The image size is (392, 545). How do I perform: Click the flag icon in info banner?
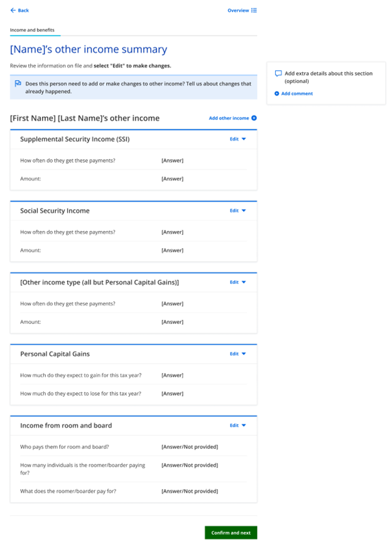[18, 84]
